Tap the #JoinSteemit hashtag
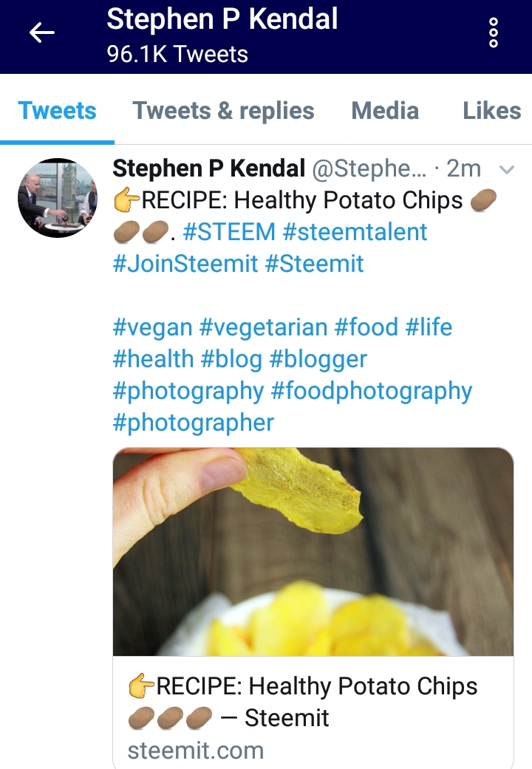Image resolution: width=532 pixels, height=769 pixels. click(185, 264)
